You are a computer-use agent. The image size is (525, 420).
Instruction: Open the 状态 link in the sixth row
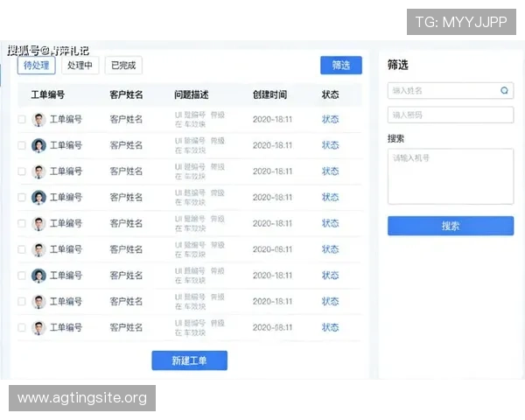[x=330, y=249]
